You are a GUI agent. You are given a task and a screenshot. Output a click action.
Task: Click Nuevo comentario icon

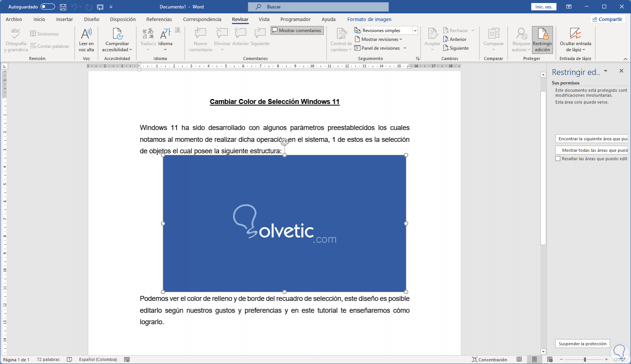pyautogui.click(x=200, y=34)
